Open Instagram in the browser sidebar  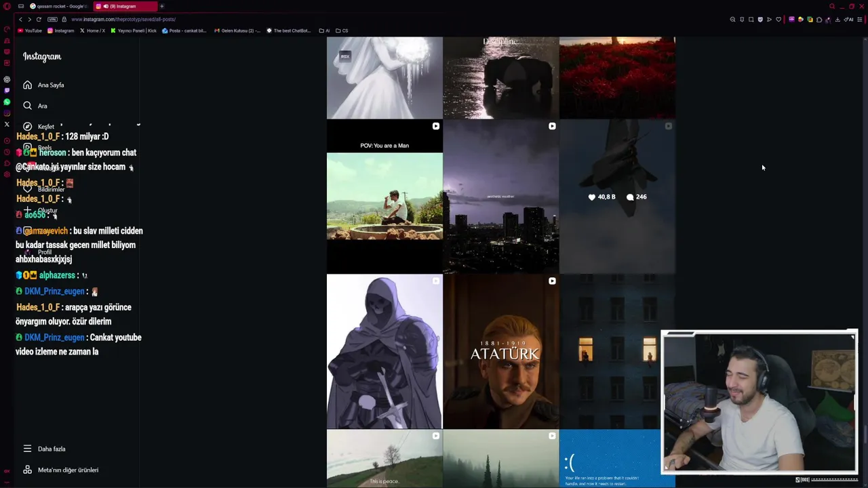[7, 113]
